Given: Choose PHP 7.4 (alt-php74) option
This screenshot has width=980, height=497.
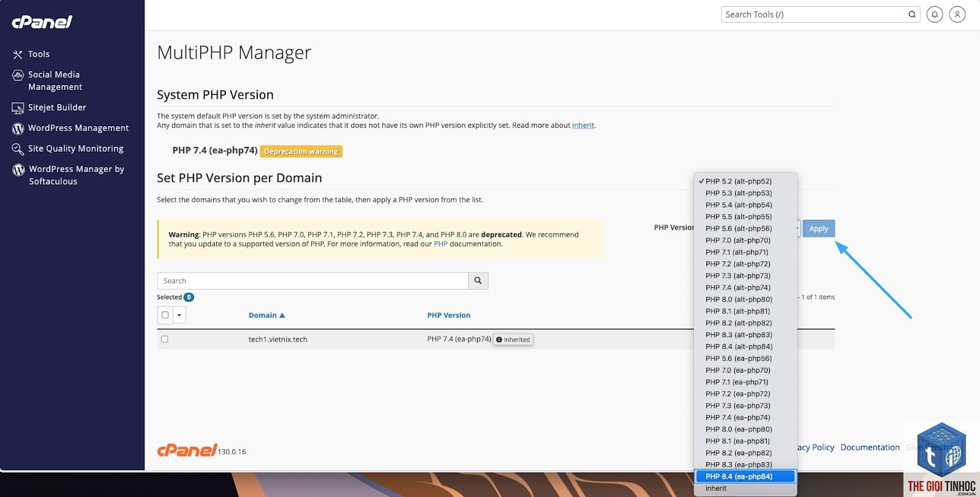Looking at the screenshot, I should [x=745, y=288].
